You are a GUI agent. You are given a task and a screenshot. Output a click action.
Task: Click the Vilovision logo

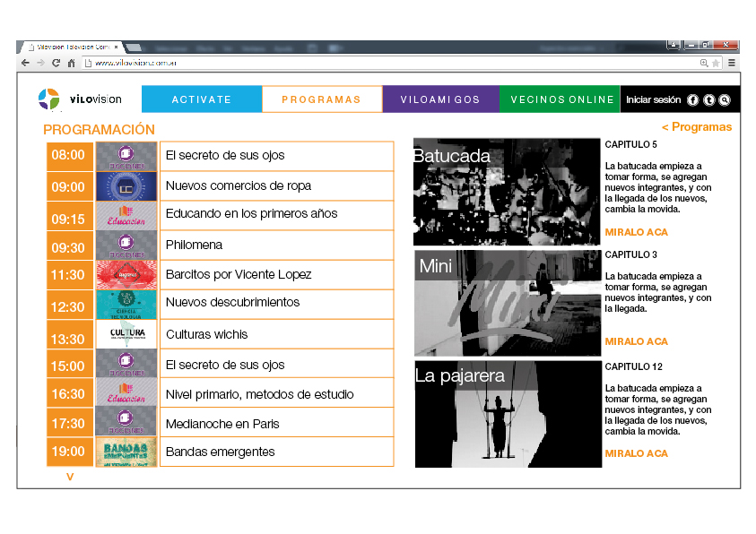[80, 99]
